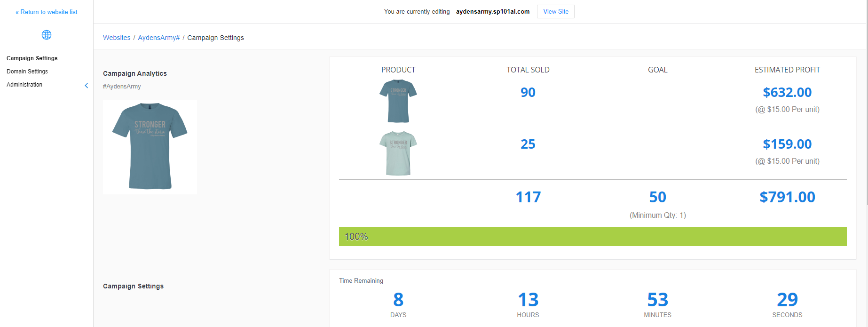The height and width of the screenshot is (327, 868).
Task: Expand the Administration chevron arrow
Action: click(86, 85)
